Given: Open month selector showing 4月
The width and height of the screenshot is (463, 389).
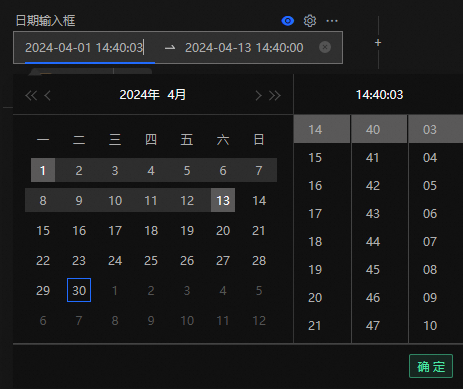Looking at the screenshot, I should pos(176,95).
